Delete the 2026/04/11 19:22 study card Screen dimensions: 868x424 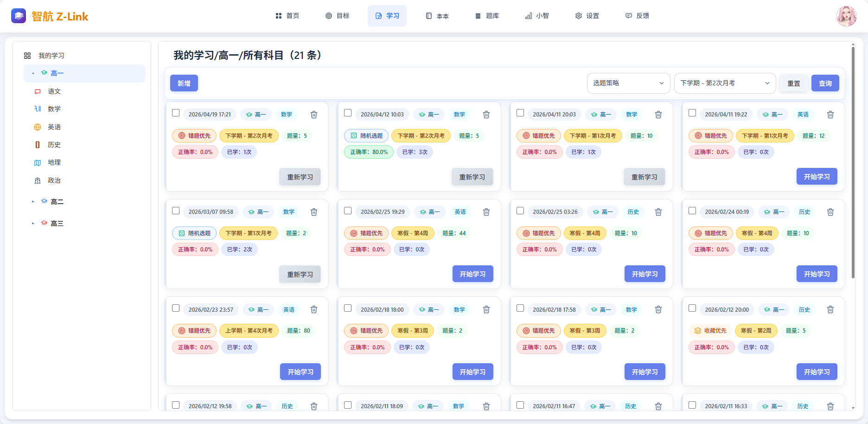point(830,115)
